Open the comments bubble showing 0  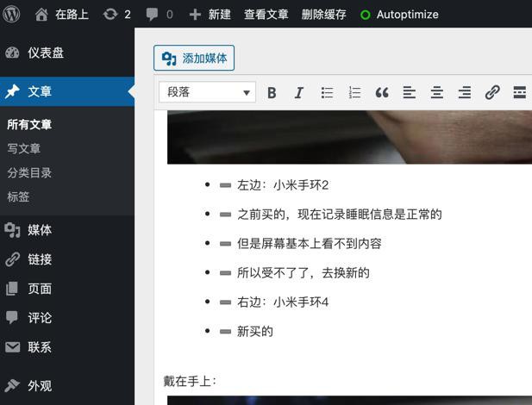[160, 15]
